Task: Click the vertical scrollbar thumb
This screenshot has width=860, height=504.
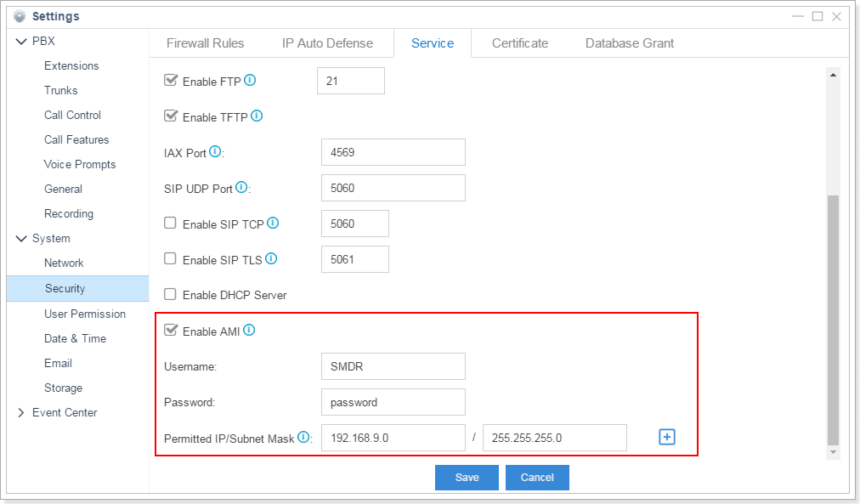Action: pyautogui.click(x=833, y=319)
